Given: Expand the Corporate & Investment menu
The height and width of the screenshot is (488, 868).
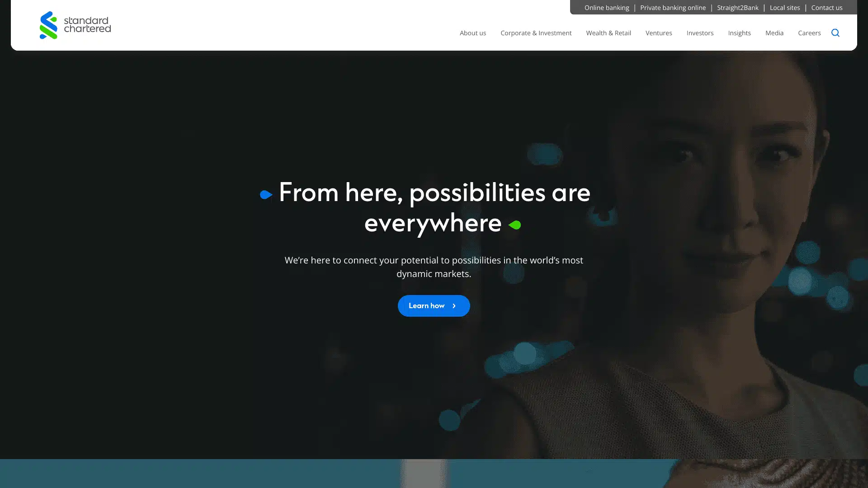Looking at the screenshot, I should coord(536,33).
